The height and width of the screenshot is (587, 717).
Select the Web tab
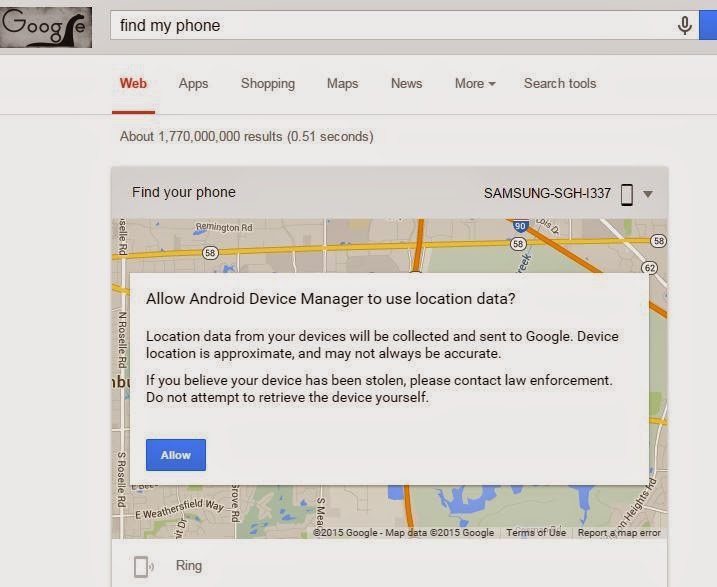133,84
